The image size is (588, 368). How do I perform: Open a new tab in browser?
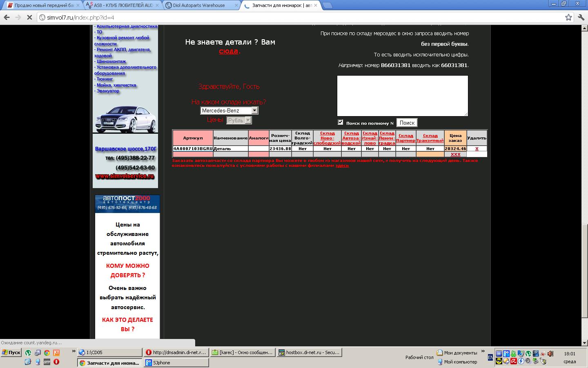point(327,5)
